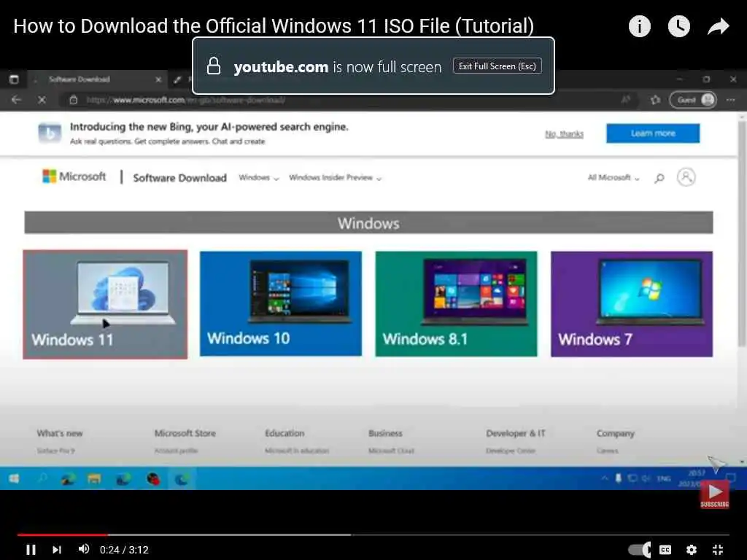Close the Software Download tab
The width and height of the screenshot is (747, 560).
pyautogui.click(x=158, y=79)
